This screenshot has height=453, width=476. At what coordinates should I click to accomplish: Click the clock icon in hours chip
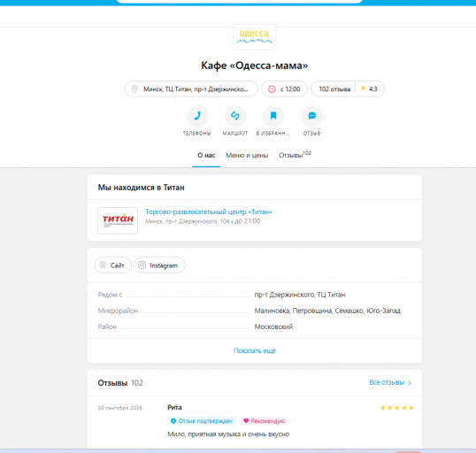pos(272,89)
